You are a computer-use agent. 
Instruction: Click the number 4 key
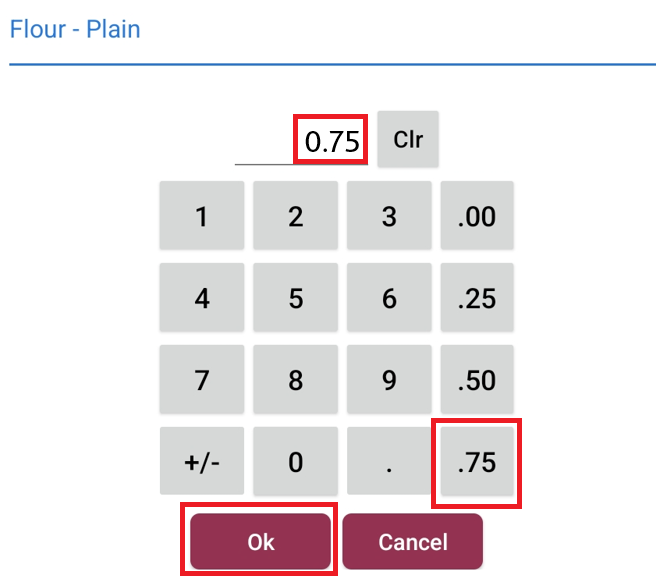click(x=201, y=298)
